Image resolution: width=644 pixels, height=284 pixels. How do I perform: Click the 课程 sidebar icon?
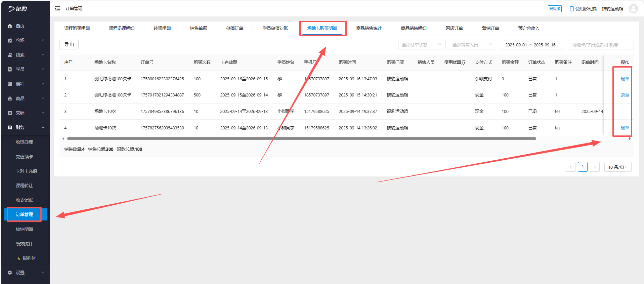pyautogui.click(x=10, y=84)
